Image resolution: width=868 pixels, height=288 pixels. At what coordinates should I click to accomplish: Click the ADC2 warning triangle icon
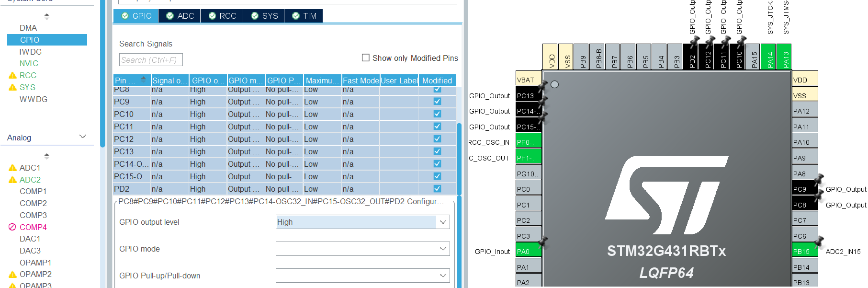pos(12,180)
